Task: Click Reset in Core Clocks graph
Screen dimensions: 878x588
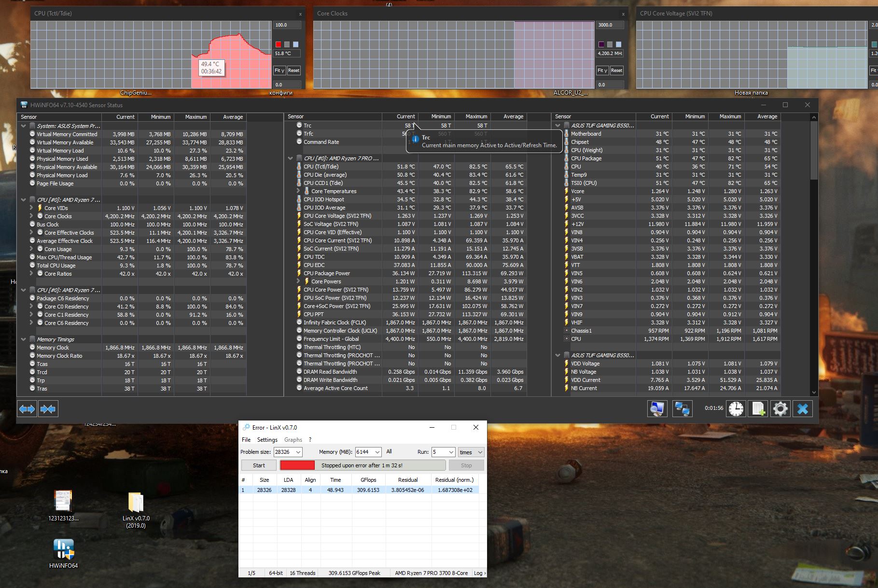Action: [616, 70]
